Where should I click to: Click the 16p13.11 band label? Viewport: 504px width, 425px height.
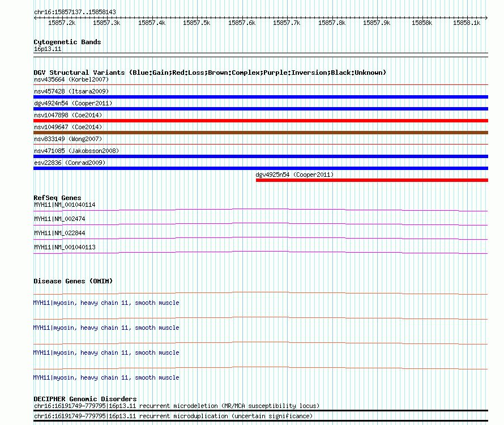click(x=48, y=49)
